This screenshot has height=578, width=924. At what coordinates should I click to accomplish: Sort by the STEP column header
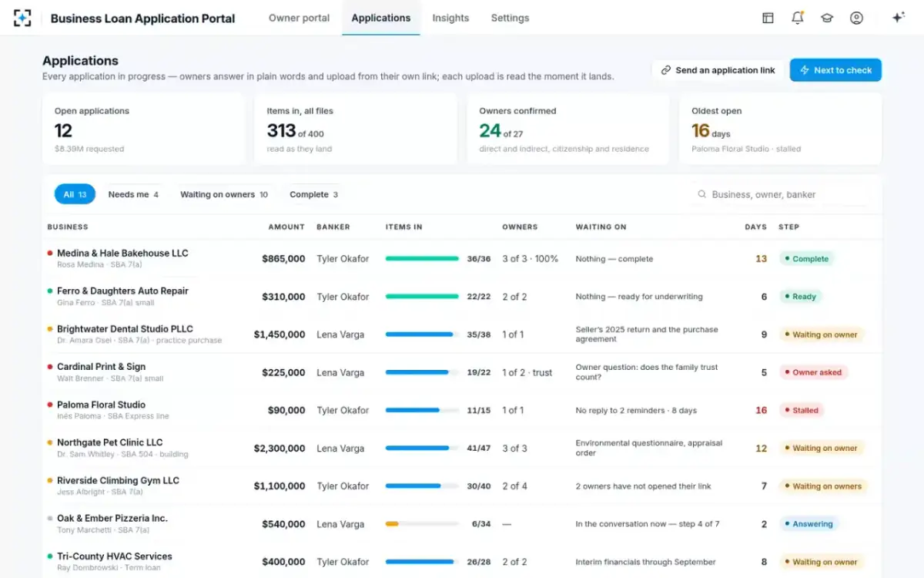(789, 227)
